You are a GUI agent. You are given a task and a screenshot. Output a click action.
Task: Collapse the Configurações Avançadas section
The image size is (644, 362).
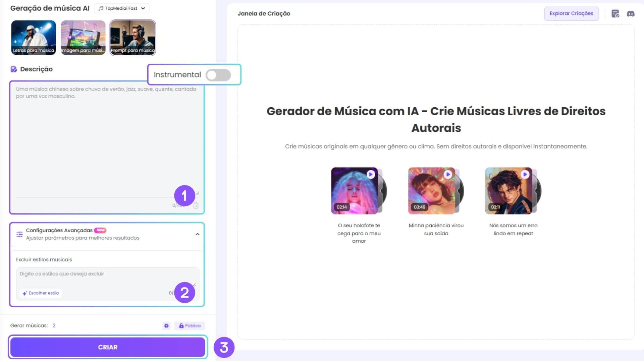point(197,235)
